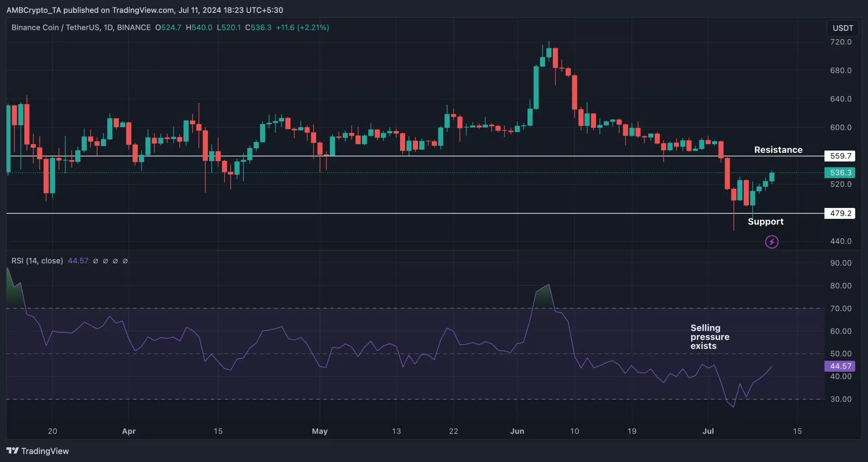
Task: Click the 600.0 price axis label
Action: [841, 128]
